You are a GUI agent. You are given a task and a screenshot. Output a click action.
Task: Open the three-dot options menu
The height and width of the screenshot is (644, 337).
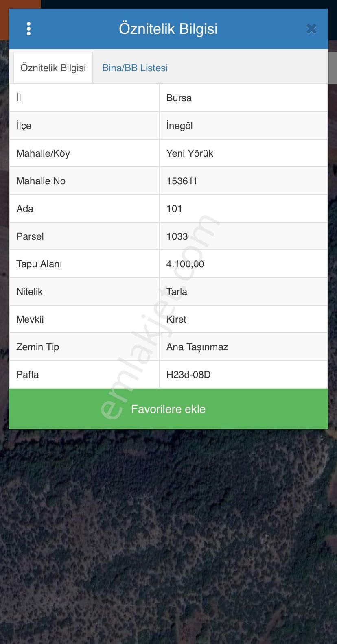28,29
